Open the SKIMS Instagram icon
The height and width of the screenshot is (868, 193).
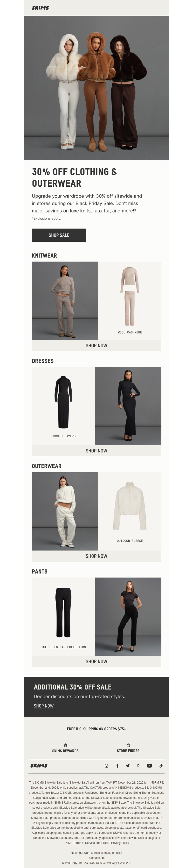[x=106, y=765]
